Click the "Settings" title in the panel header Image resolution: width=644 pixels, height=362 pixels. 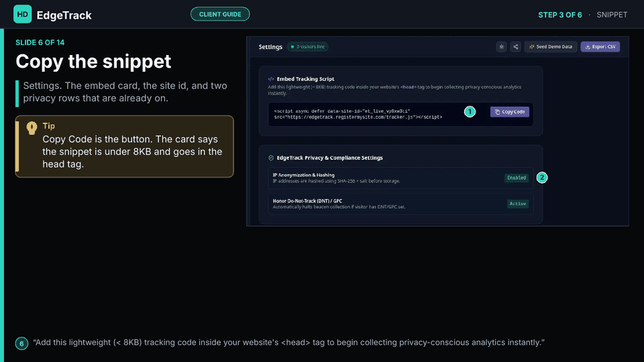tap(270, 47)
